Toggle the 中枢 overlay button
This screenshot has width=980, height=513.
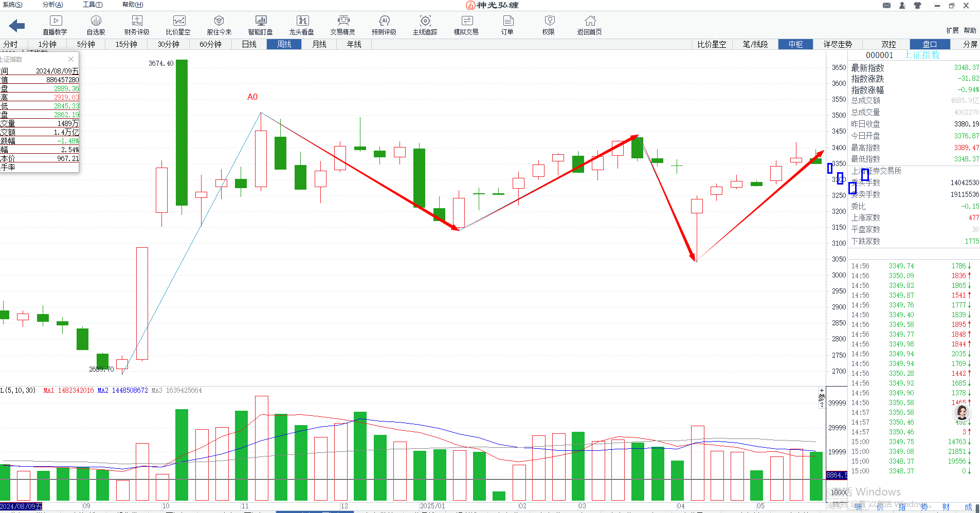[795, 44]
